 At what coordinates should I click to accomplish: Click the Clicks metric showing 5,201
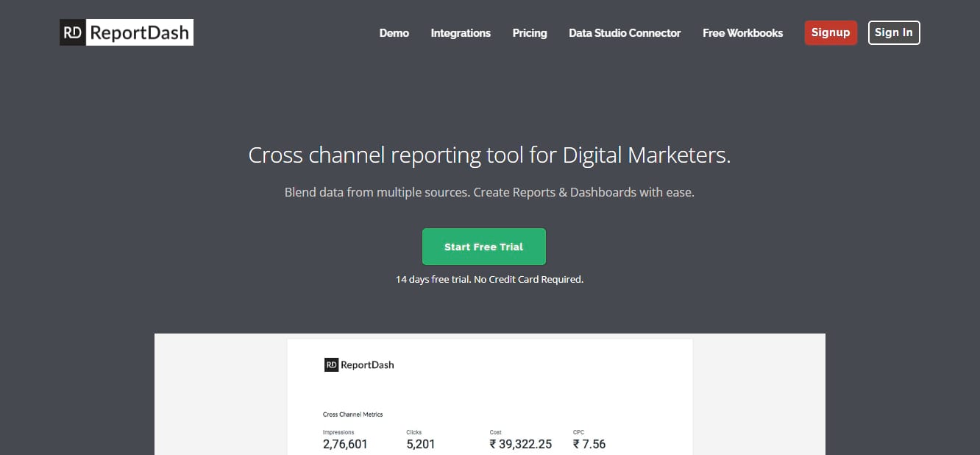point(421,444)
